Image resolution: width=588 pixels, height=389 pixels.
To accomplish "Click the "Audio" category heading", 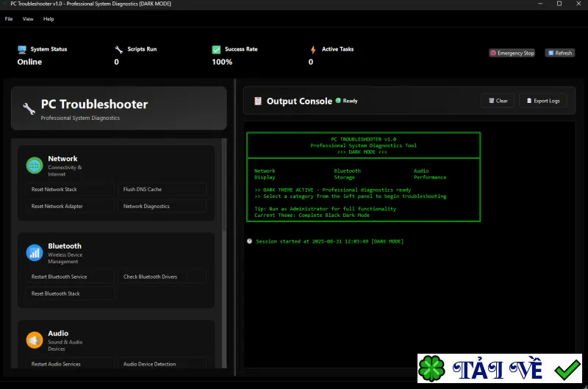I will pyautogui.click(x=58, y=334).
